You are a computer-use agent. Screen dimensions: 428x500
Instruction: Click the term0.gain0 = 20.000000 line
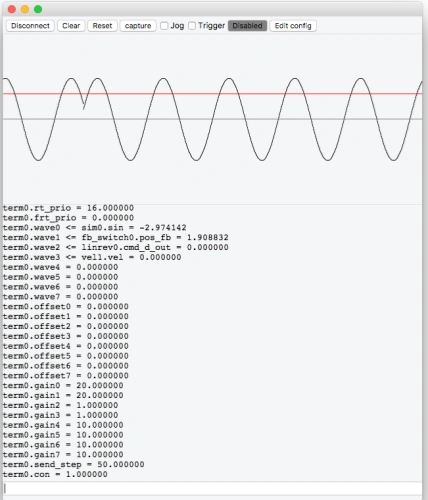[x=63, y=386]
